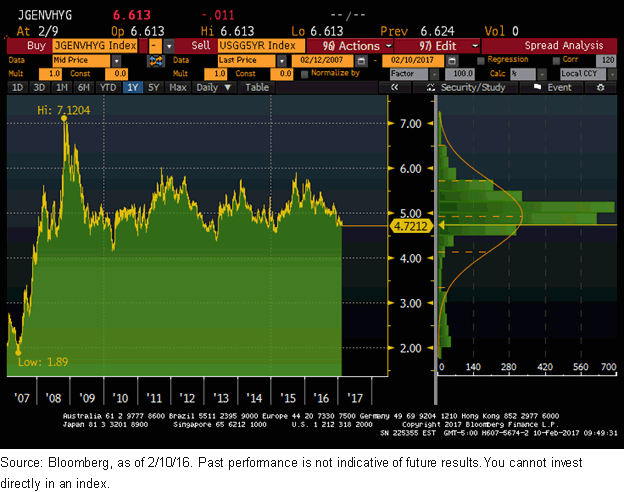Click the '17 year axis label
Image resolution: width=624 pixels, height=492 pixels.
coord(355,398)
